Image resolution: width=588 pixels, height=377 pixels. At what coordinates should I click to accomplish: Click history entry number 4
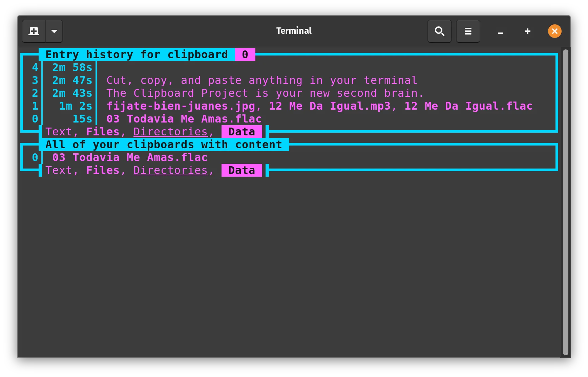click(x=35, y=67)
